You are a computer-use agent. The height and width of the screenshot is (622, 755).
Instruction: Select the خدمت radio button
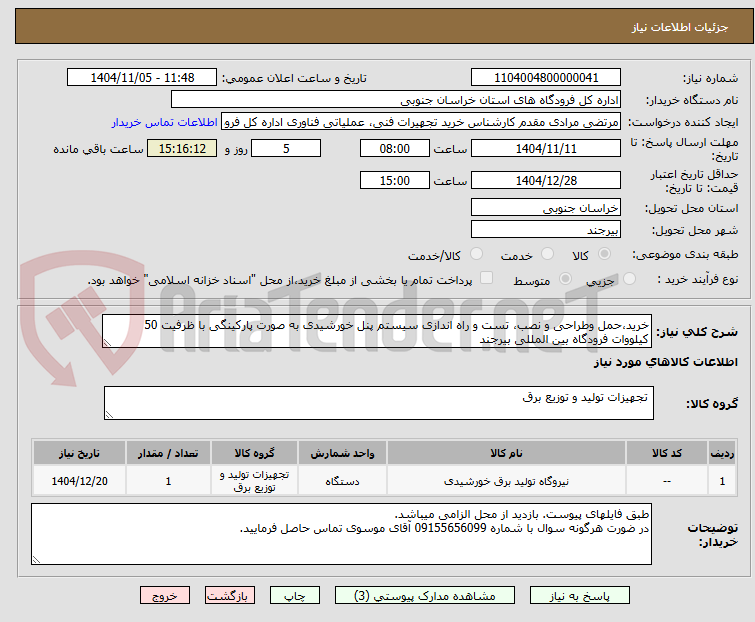(547, 254)
